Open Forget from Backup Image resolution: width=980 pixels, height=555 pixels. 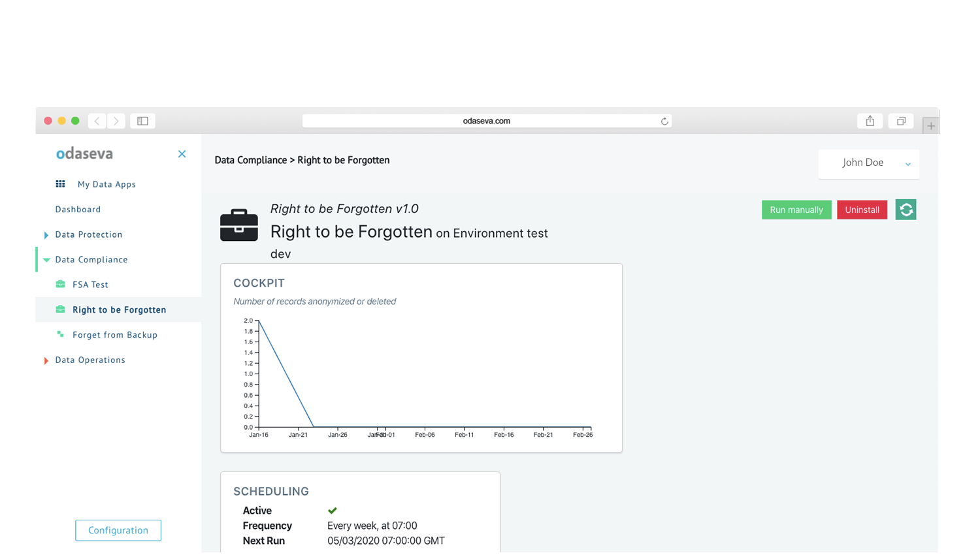coord(115,335)
